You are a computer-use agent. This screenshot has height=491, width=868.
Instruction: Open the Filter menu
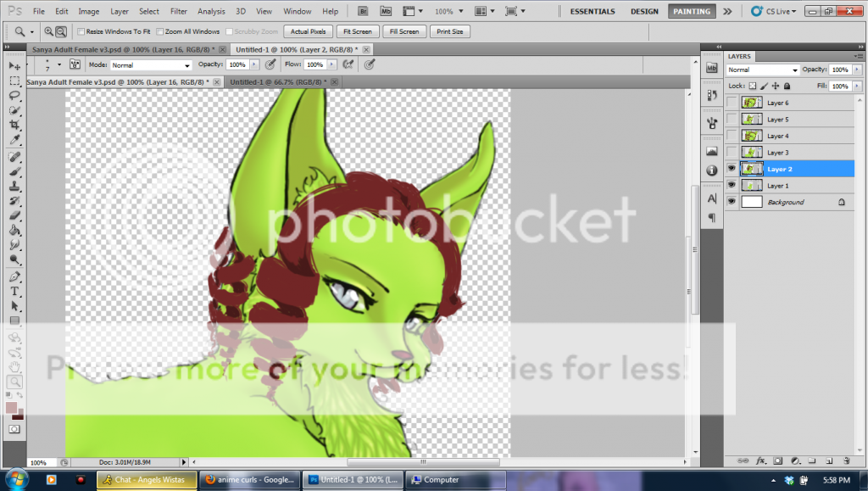click(178, 12)
